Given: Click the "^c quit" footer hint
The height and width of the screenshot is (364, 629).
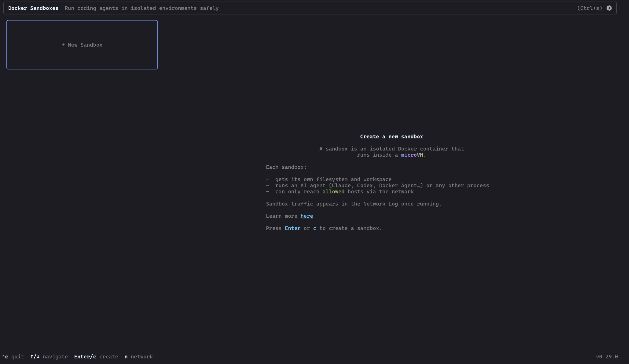Looking at the screenshot, I should click(13, 357).
